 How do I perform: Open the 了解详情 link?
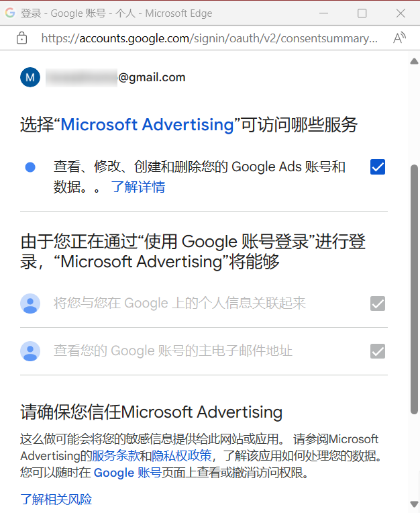138,187
